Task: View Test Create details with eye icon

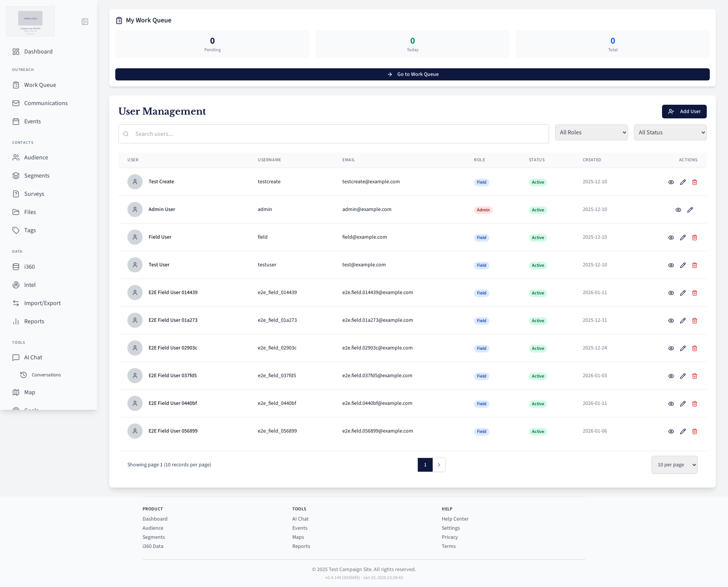Action: pos(671,182)
